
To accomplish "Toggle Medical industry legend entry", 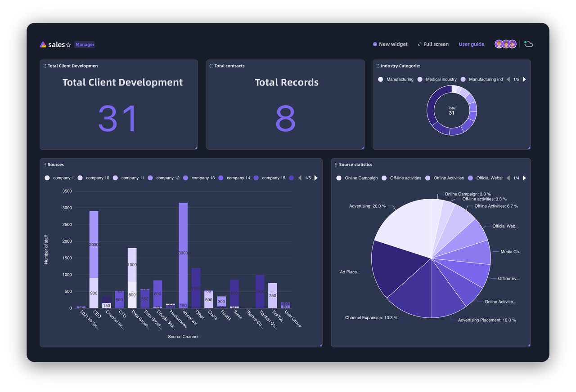I will 437,80.
